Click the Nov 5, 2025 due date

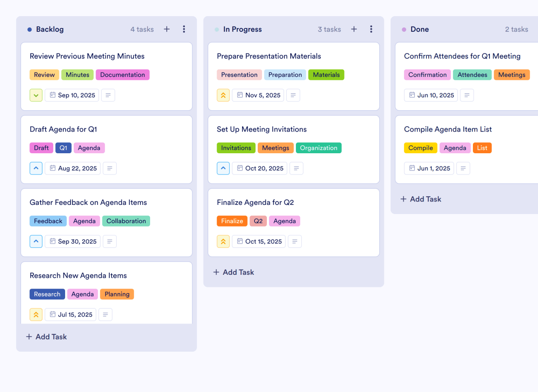click(258, 96)
